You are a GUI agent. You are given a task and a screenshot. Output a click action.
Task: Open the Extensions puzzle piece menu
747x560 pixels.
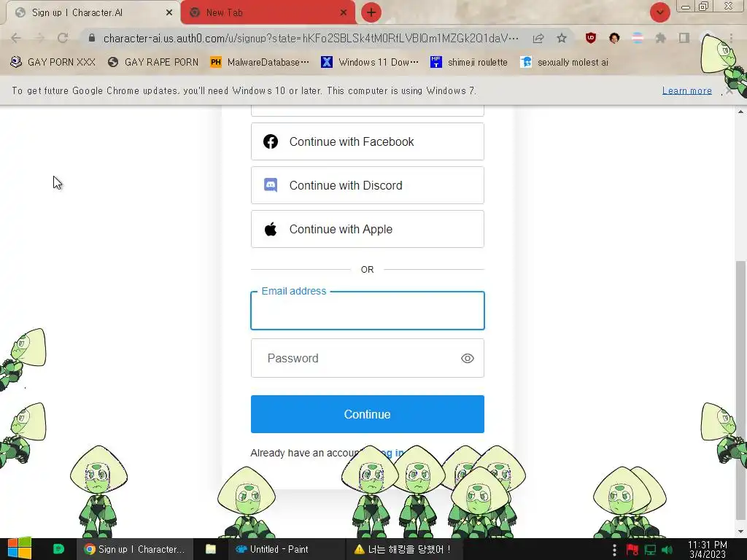660,38
